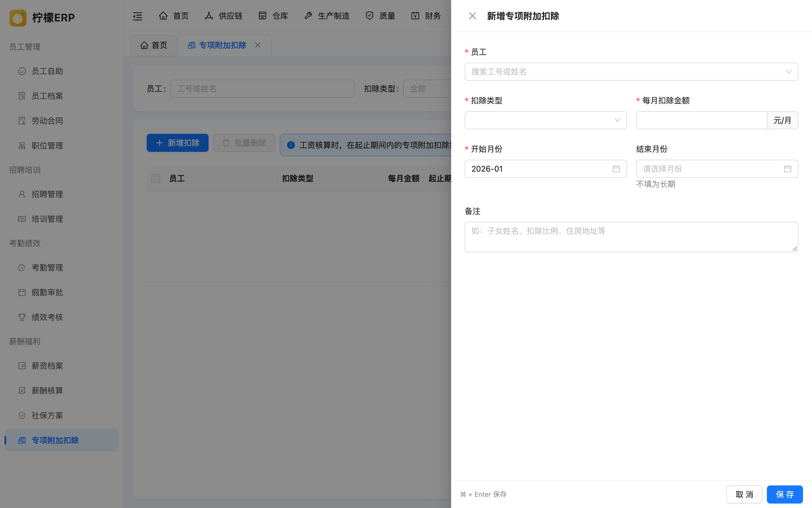Close the 专项附加扣除 tab via X
Viewport: 812px width, 508px height.
[258, 45]
